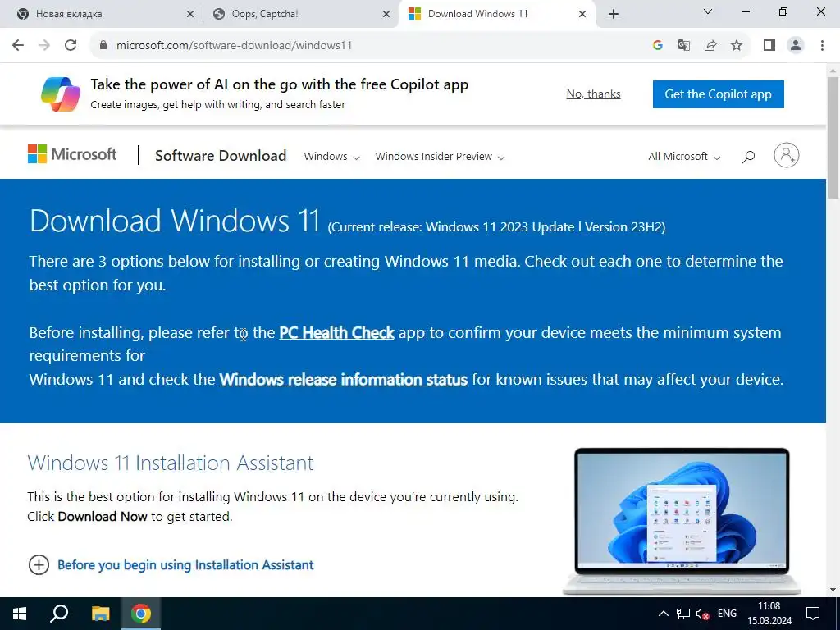Screen dimensions: 840x630
Task: Click the Google icon in address bar
Action: click(658, 45)
